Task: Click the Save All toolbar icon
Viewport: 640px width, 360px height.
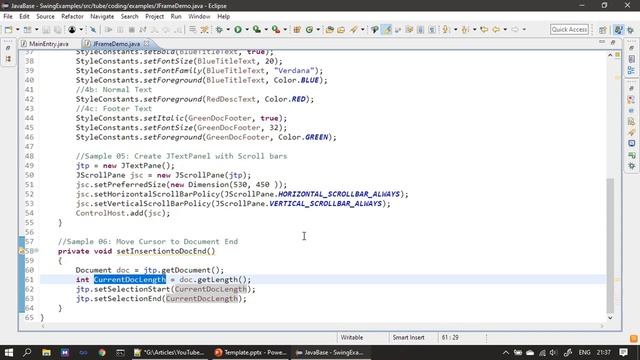Action: pyautogui.click(x=58, y=29)
